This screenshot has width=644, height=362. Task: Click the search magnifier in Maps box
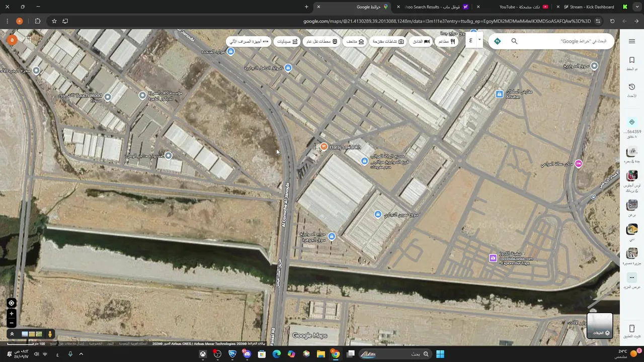point(514,41)
